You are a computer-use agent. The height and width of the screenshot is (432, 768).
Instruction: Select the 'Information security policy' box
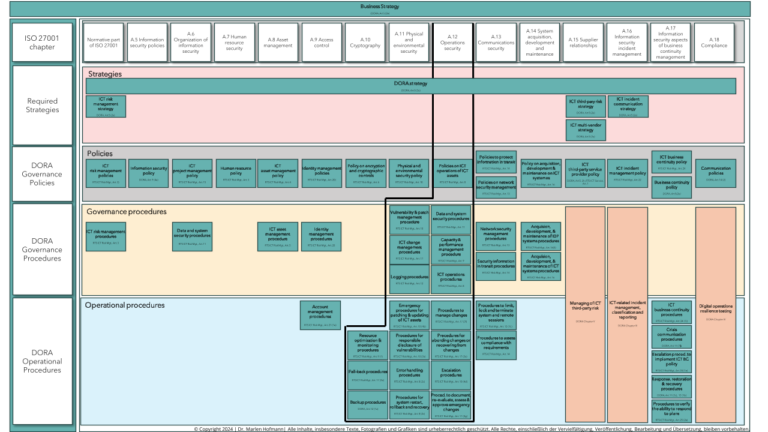[148, 173]
